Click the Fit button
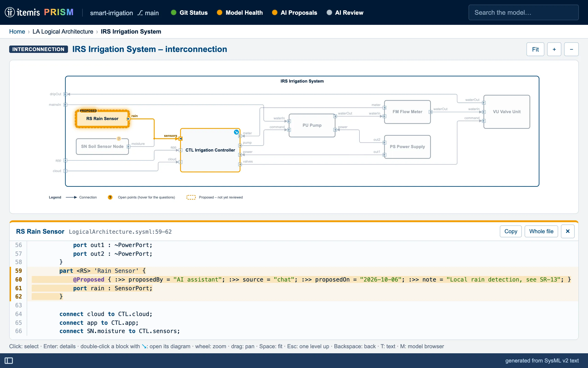The width and height of the screenshot is (588, 368). tap(535, 49)
